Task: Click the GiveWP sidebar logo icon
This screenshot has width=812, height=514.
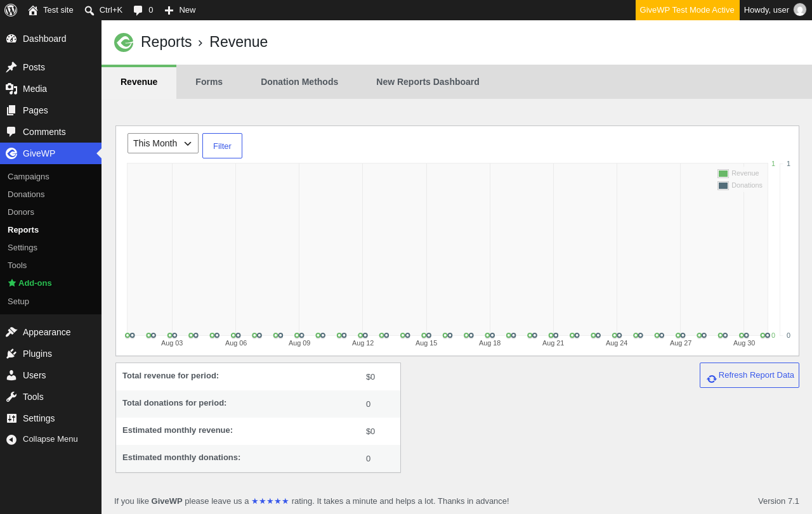Action: (11, 153)
